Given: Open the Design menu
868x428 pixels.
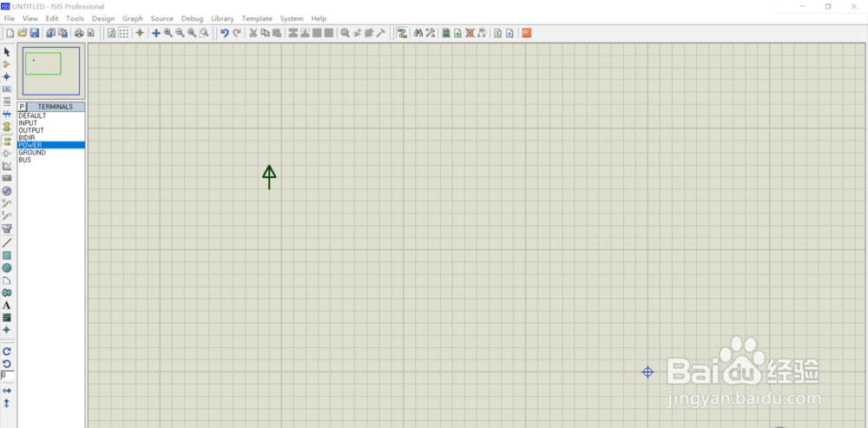Looking at the screenshot, I should [103, 18].
